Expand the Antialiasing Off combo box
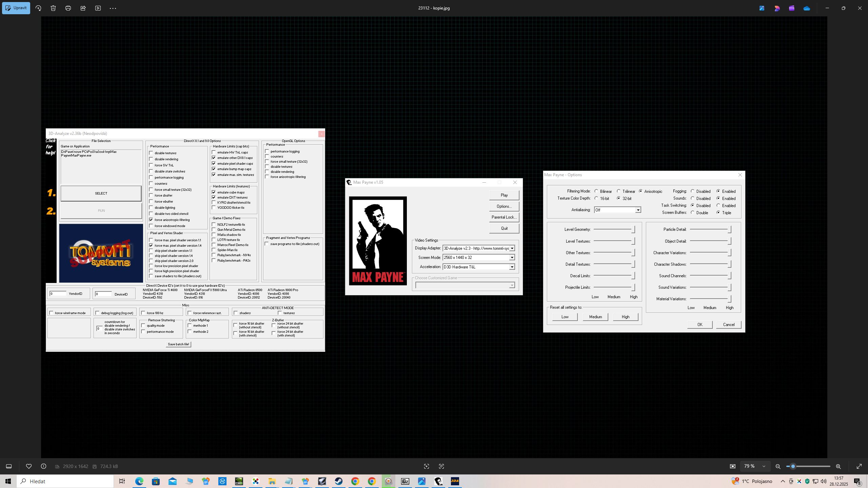Viewport: 868px width, 488px height. point(638,210)
